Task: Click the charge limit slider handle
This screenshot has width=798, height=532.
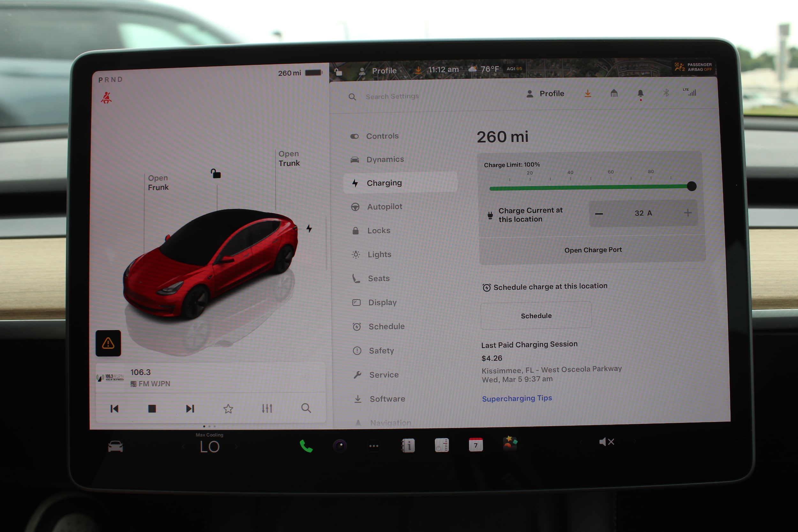Action: (691, 186)
